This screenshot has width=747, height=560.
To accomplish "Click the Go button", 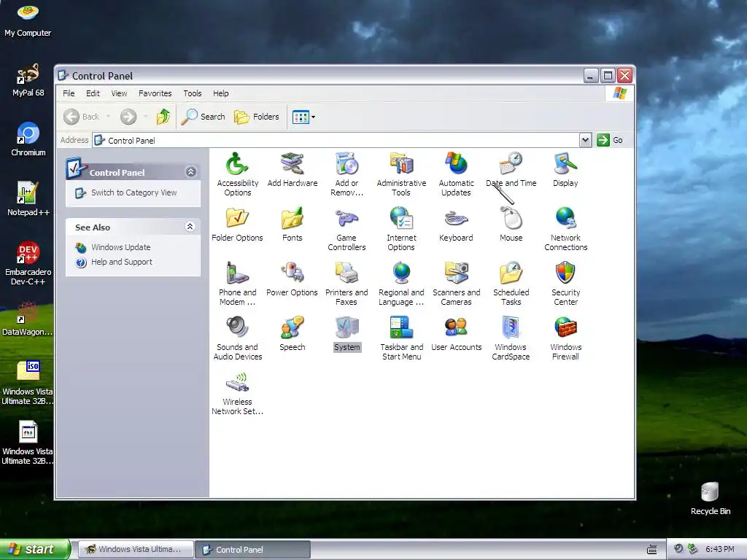I will [611, 140].
